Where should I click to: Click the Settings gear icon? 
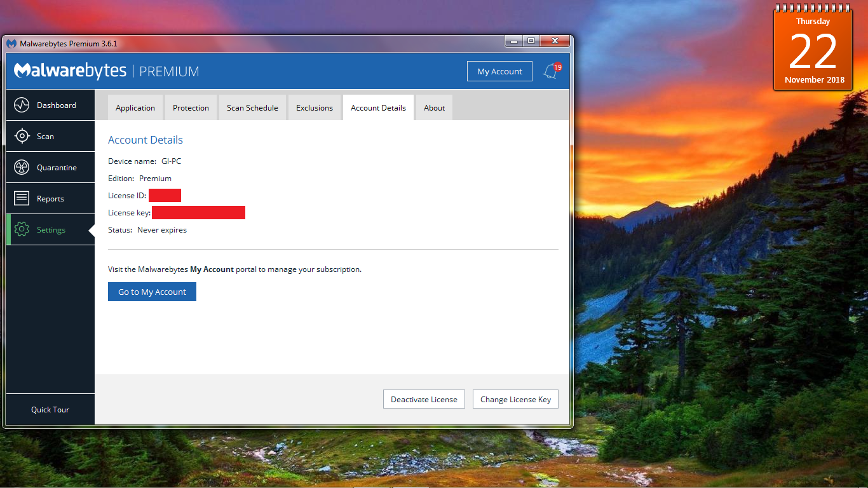(22, 229)
